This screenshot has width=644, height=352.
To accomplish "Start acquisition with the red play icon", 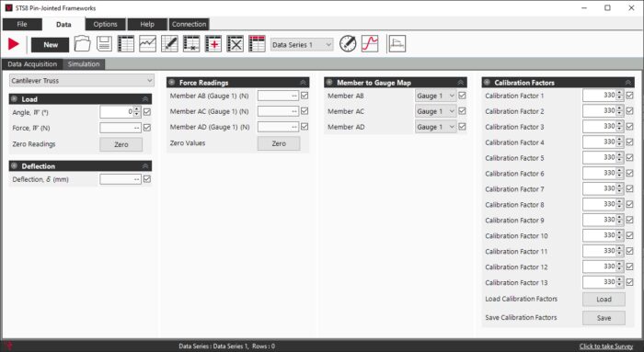I will [x=14, y=44].
